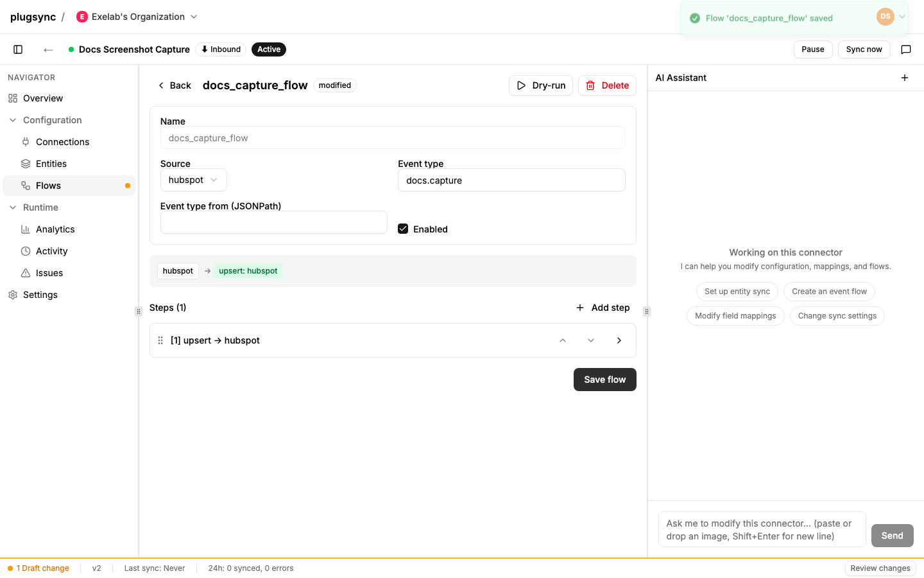Viewport: 924px width, 578px height.
Task: Delete the docs_capture_flow
Action: pyautogui.click(x=607, y=85)
